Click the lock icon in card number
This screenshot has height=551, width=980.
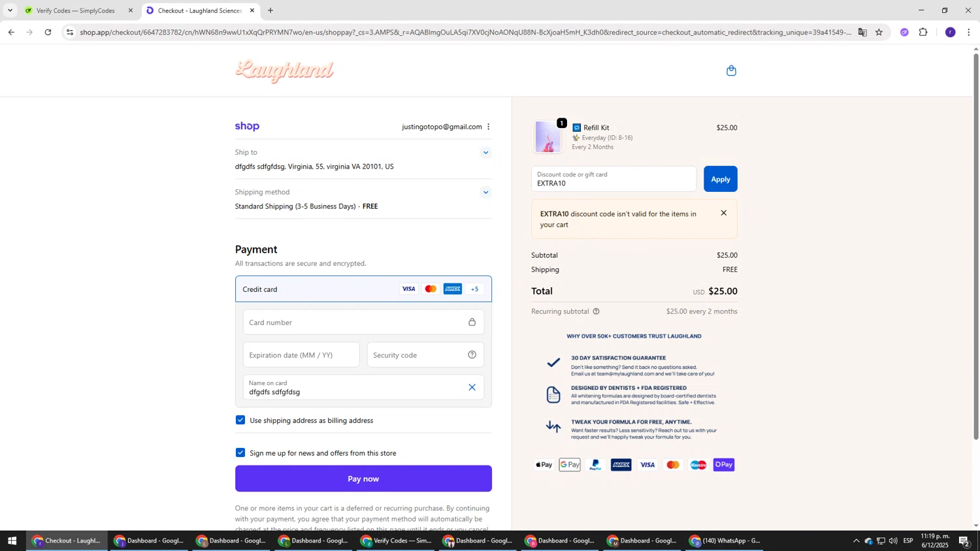click(x=472, y=323)
